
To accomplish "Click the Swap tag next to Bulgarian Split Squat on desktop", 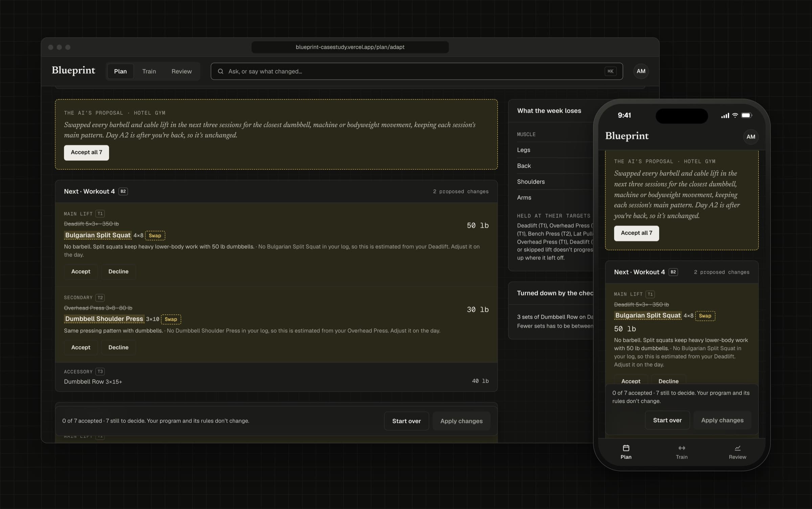I will (155, 236).
